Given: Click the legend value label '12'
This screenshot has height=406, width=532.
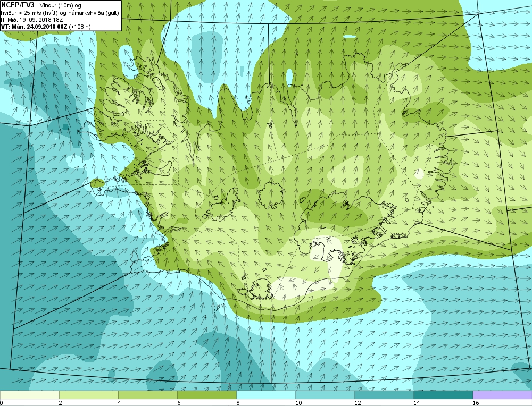Looking at the screenshot, I should 358,403.
